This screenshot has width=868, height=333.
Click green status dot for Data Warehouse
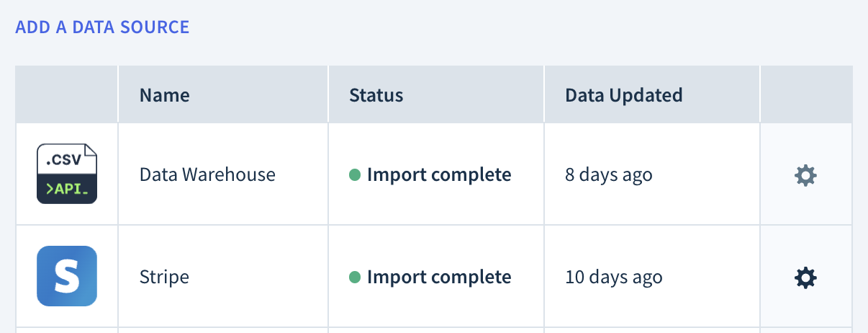pyautogui.click(x=355, y=174)
